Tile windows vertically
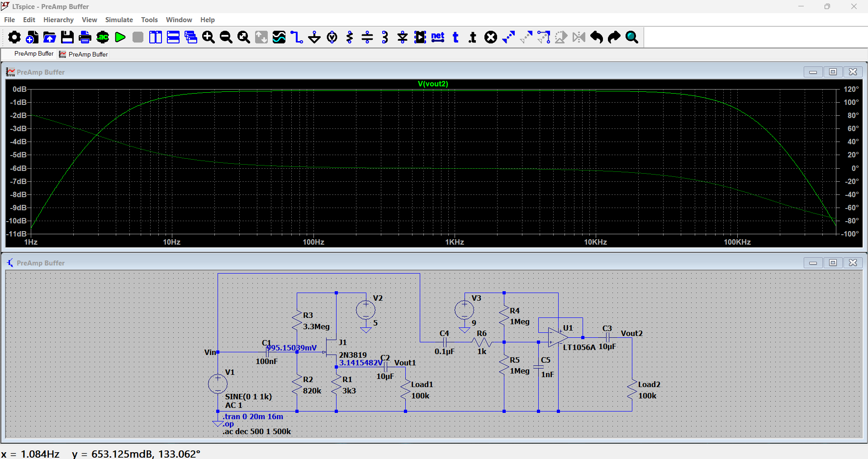 (156, 37)
